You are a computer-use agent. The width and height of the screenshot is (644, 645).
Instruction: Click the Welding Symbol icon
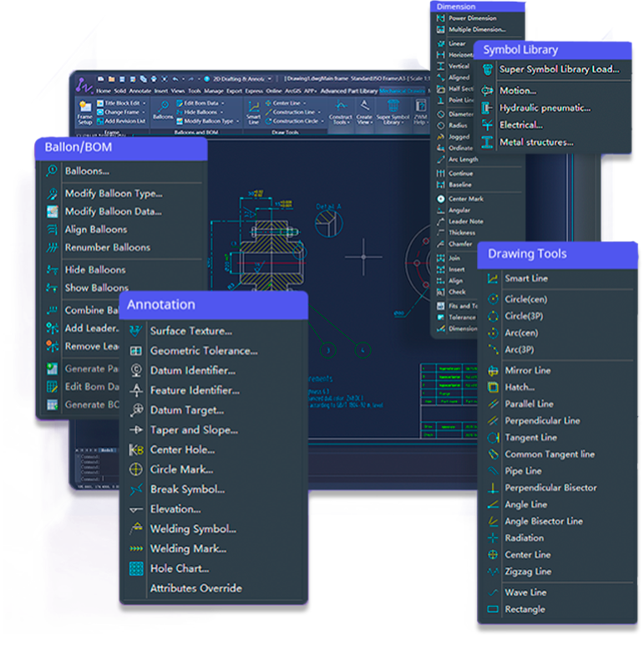(136, 529)
